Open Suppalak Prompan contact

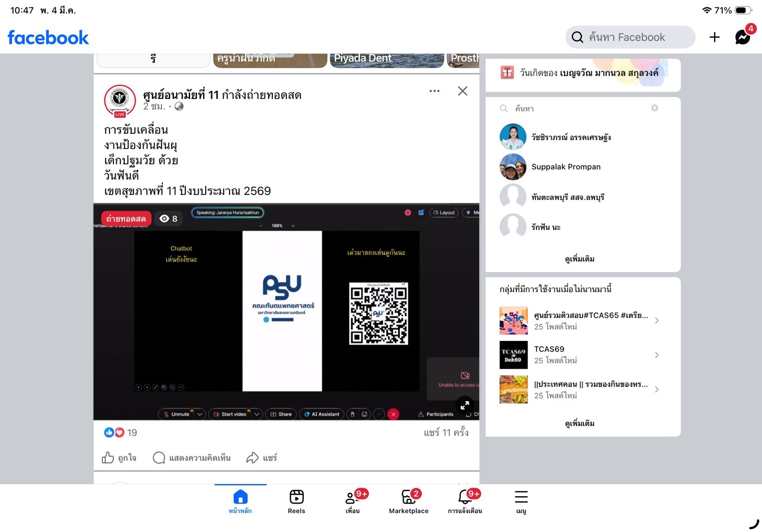pos(566,167)
